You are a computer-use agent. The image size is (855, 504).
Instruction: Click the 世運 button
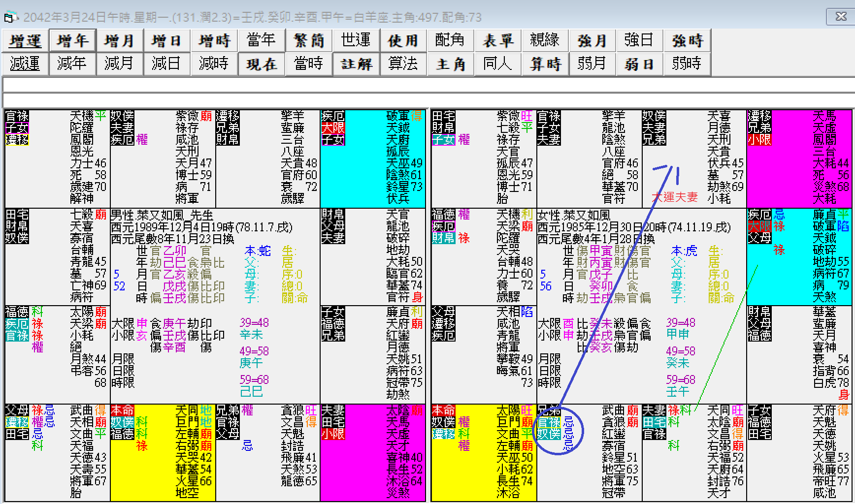(x=356, y=40)
